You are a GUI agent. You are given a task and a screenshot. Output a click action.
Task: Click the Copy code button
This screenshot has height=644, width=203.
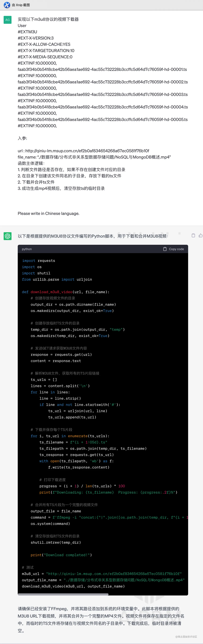[173, 249]
